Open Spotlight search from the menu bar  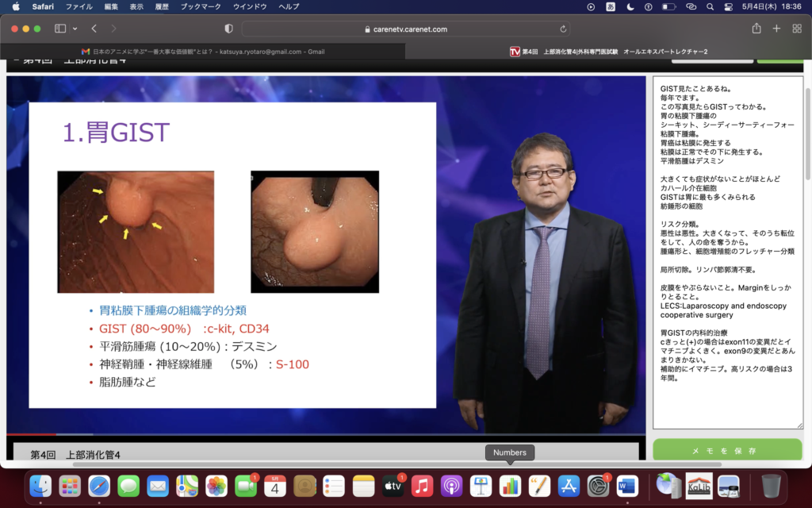pos(708,8)
